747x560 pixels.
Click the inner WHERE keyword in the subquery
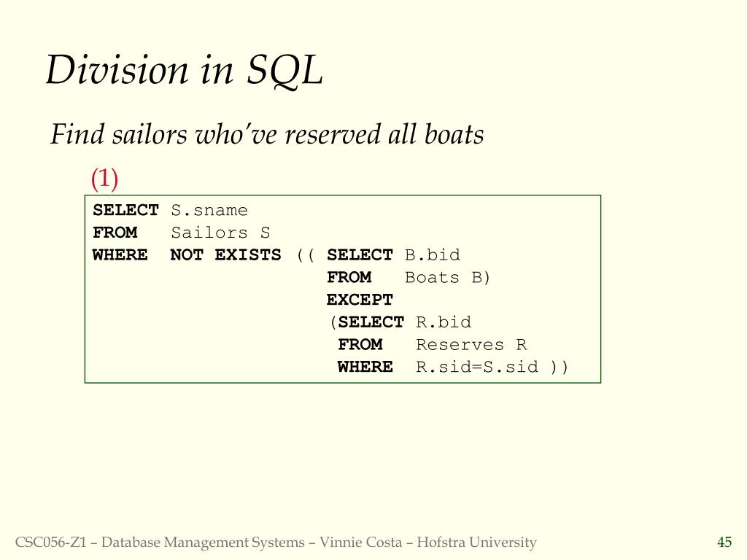click(365, 367)
